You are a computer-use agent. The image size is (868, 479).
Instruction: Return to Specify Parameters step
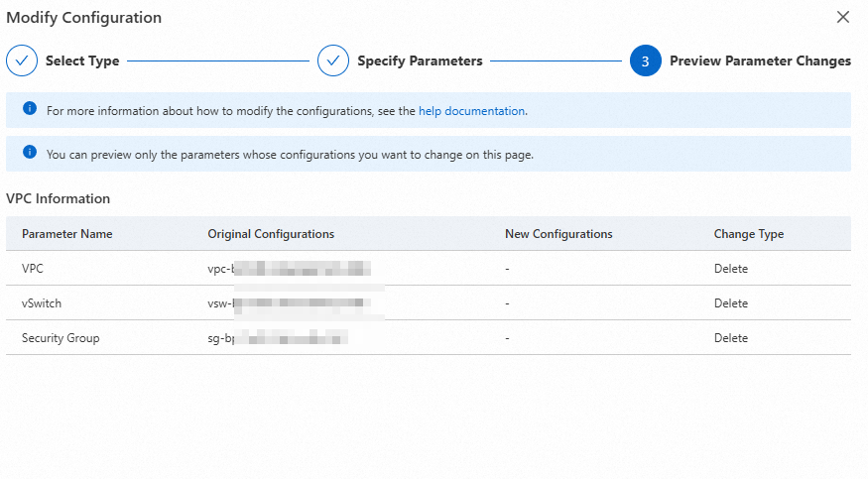(x=420, y=60)
